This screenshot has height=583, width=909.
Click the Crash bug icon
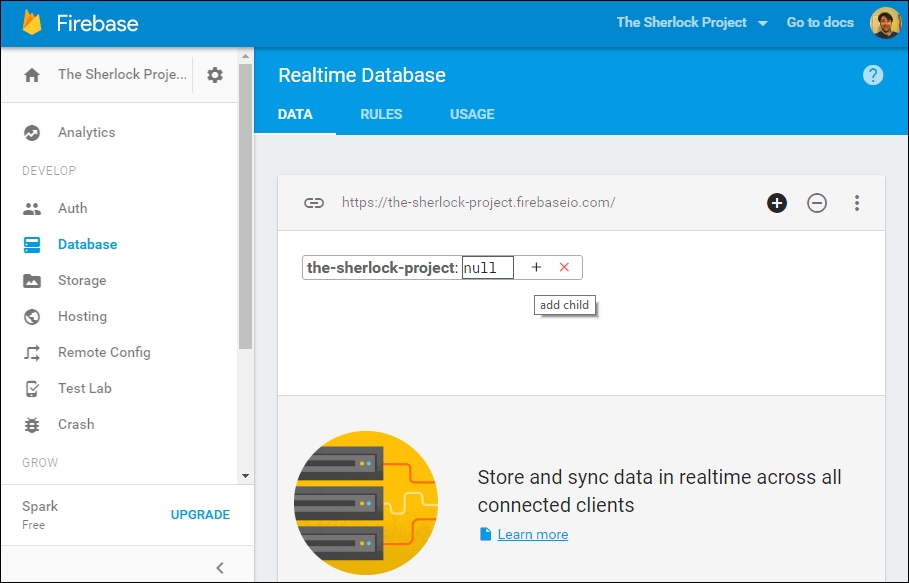(x=32, y=425)
